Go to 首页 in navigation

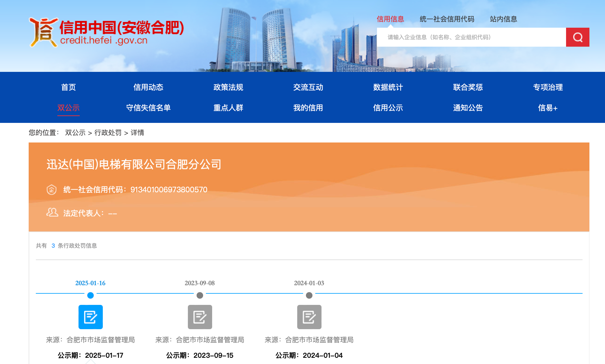coord(69,87)
